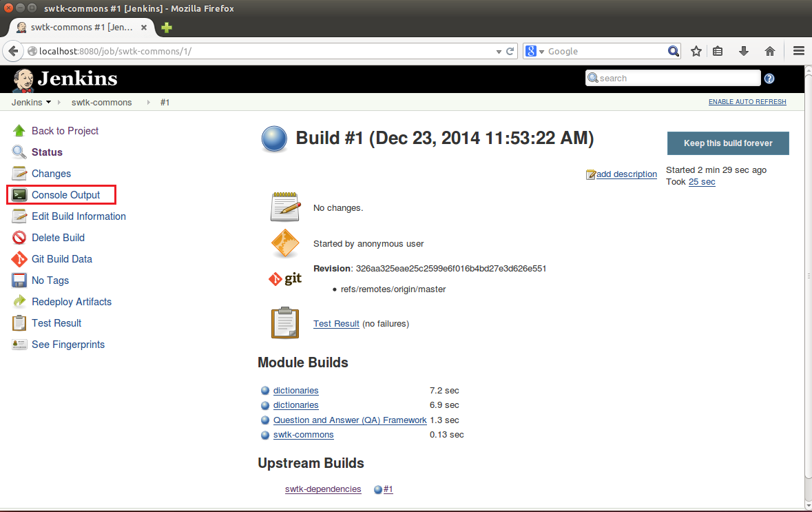The image size is (812, 512).
Task: Open Status using the magnifier icon
Action: (x=19, y=152)
